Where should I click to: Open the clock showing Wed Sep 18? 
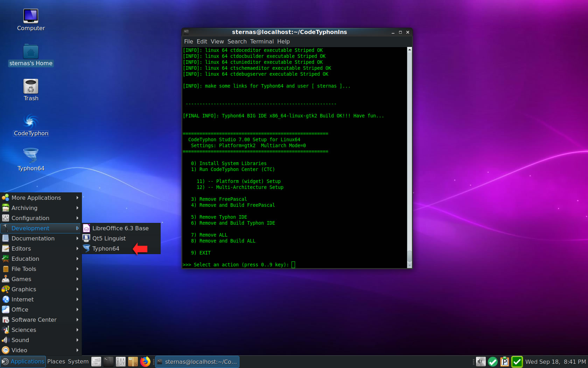coord(555,362)
